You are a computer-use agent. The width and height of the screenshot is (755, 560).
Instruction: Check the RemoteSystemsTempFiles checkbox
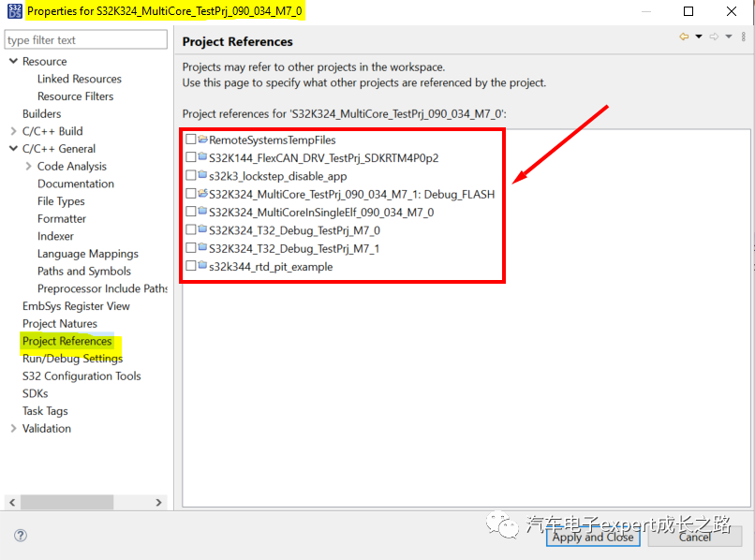coord(191,140)
